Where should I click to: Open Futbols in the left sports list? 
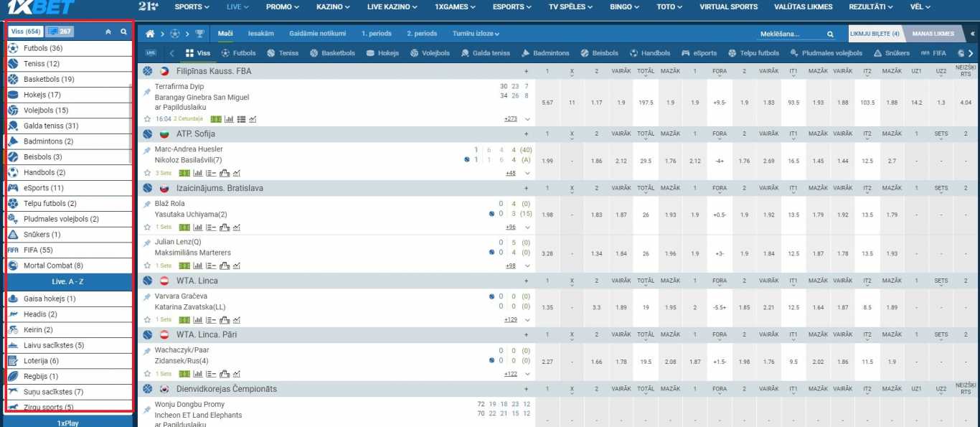(x=70, y=48)
